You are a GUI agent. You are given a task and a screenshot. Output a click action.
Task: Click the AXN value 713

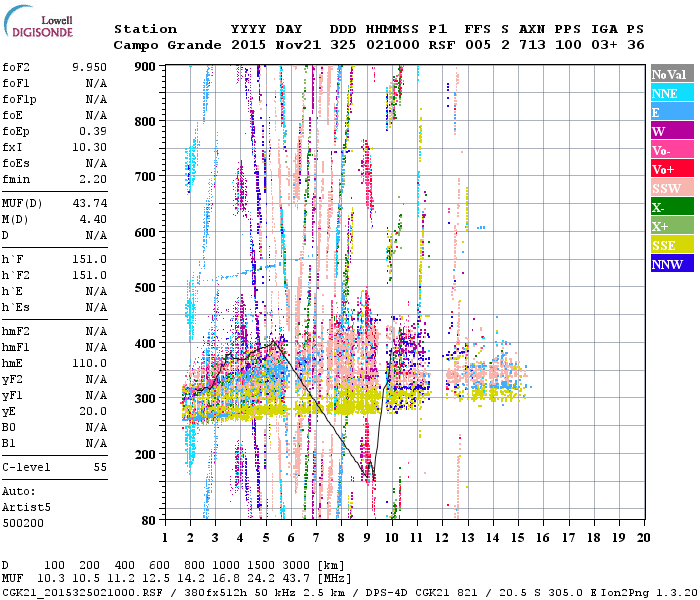[x=532, y=45]
